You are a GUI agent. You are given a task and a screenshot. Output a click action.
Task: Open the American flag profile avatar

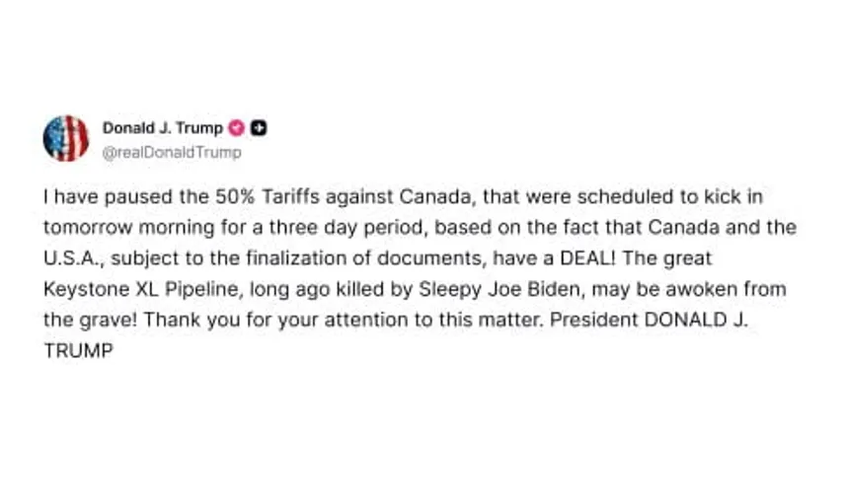[66, 138]
